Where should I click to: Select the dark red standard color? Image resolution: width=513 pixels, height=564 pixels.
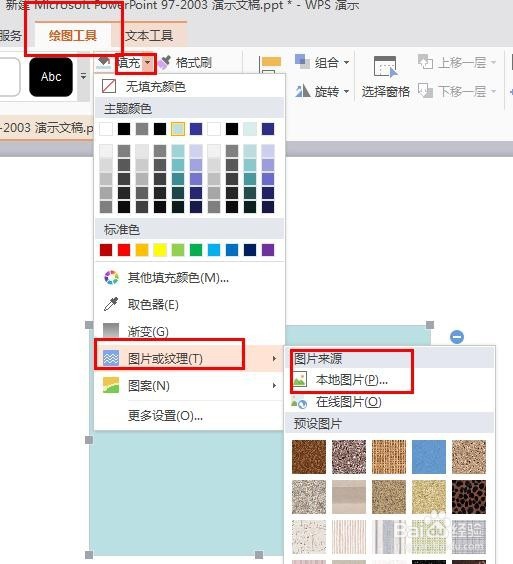pyautogui.click(x=106, y=250)
